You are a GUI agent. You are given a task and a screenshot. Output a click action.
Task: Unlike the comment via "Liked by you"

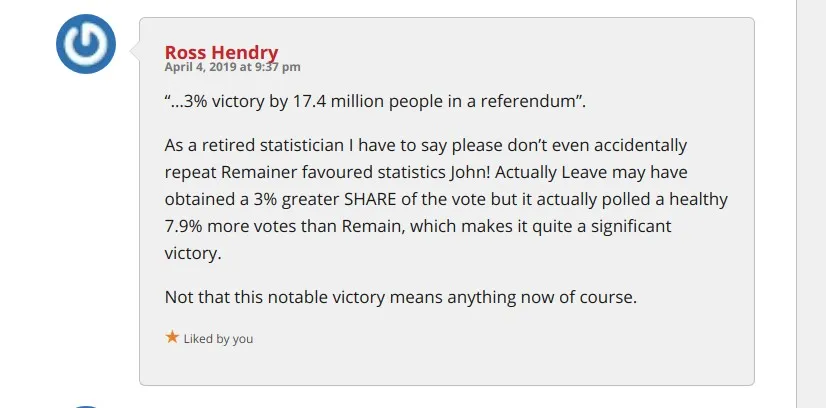(x=218, y=339)
